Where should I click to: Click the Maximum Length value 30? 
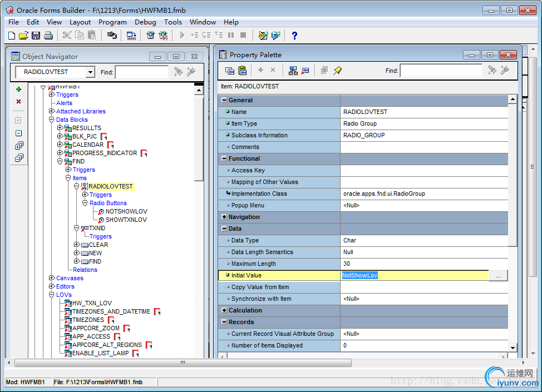click(x=424, y=264)
